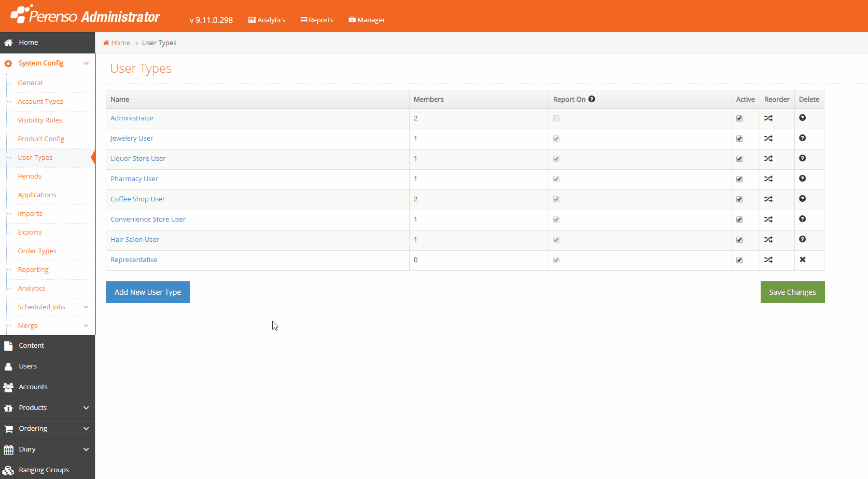Open General settings in sidebar
The image size is (868, 479).
coord(30,83)
